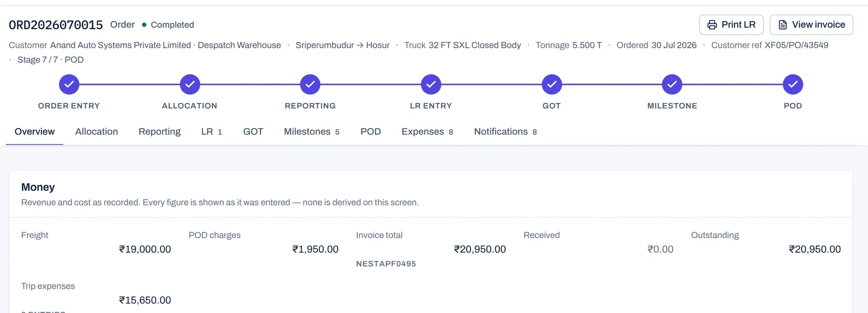Click the Reporting stage checkmark circle
868x313 pixels.
click(310, 84)
